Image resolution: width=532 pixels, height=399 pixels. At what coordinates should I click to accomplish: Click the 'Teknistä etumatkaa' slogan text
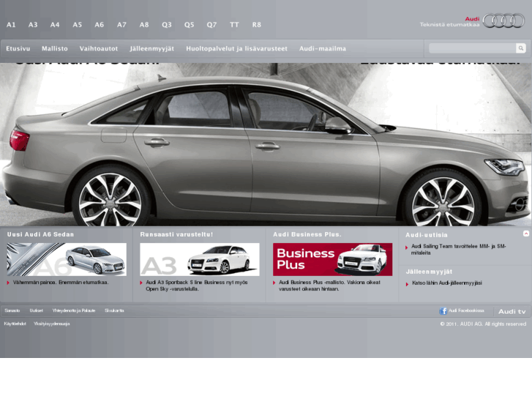coord(449,24)
